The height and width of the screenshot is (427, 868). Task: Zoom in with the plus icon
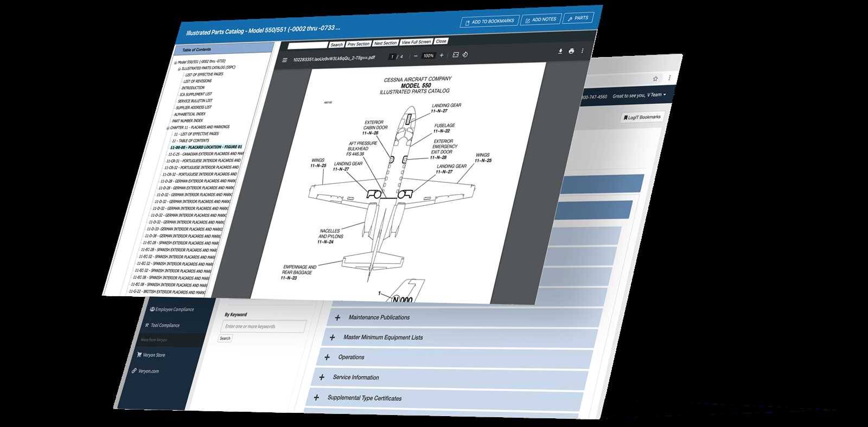pos(442,55)
